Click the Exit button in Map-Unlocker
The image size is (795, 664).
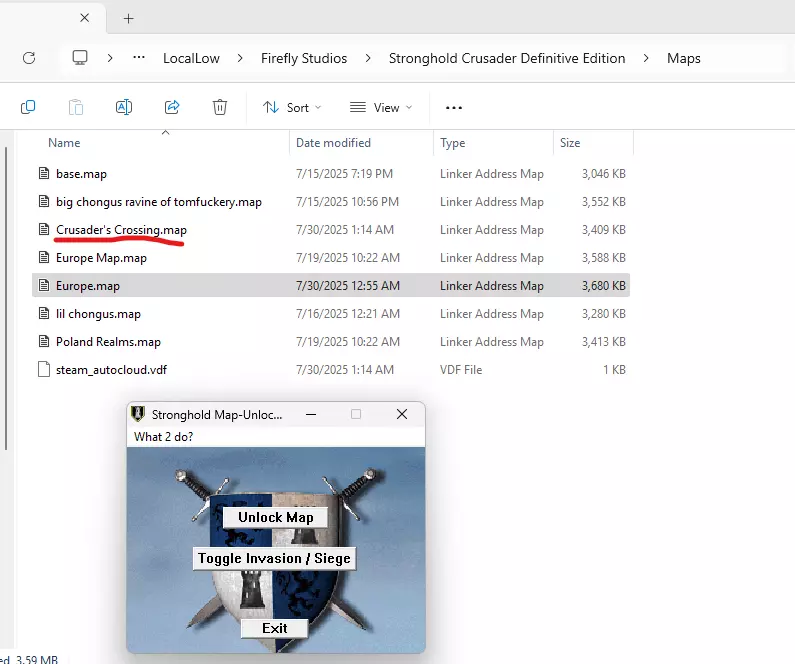pyautogui.click(x=274, y=628)
